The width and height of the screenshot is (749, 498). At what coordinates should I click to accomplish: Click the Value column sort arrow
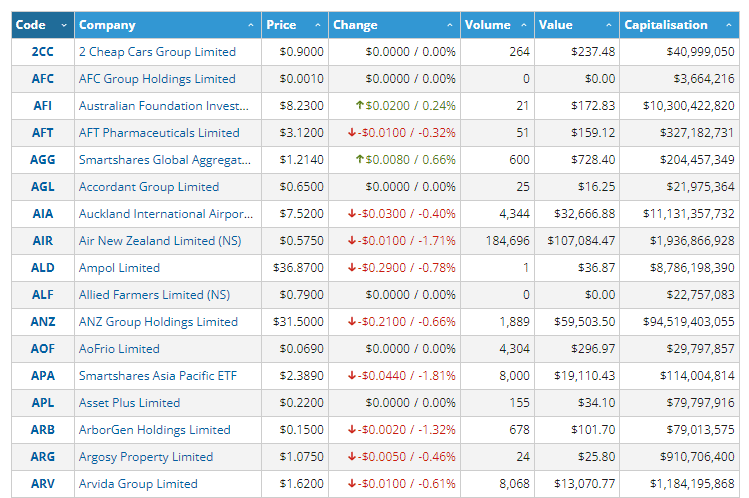coord(607,25)
